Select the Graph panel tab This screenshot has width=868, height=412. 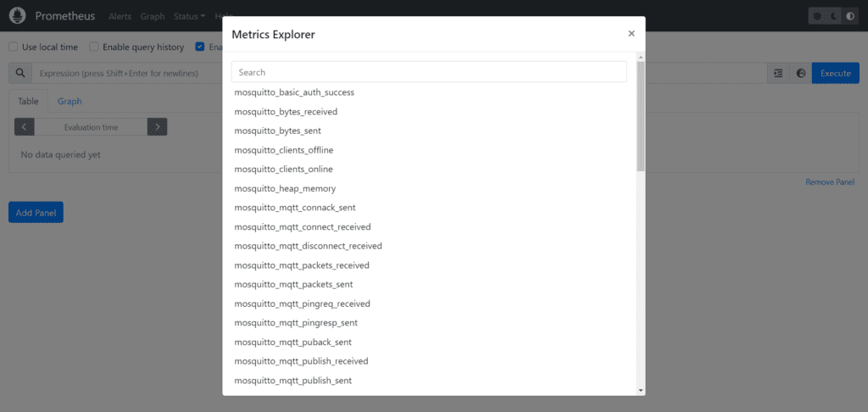(x=70, y=102)
